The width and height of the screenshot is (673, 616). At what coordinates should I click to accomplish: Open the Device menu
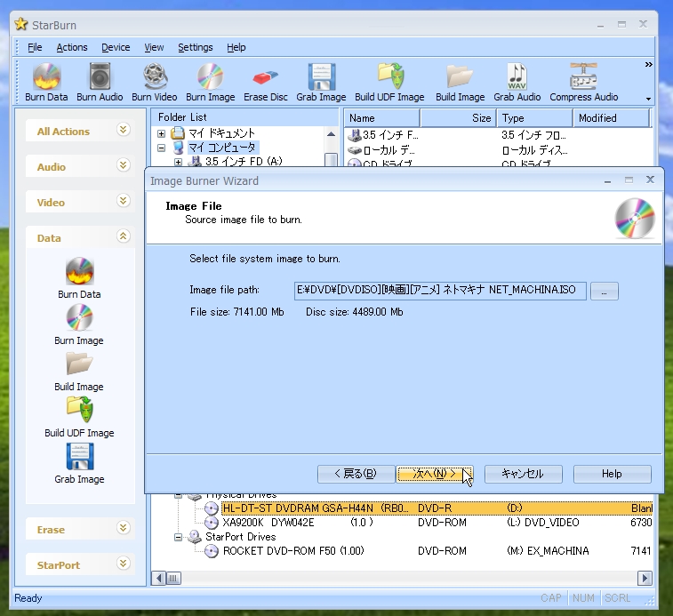[x=116, y=47]
